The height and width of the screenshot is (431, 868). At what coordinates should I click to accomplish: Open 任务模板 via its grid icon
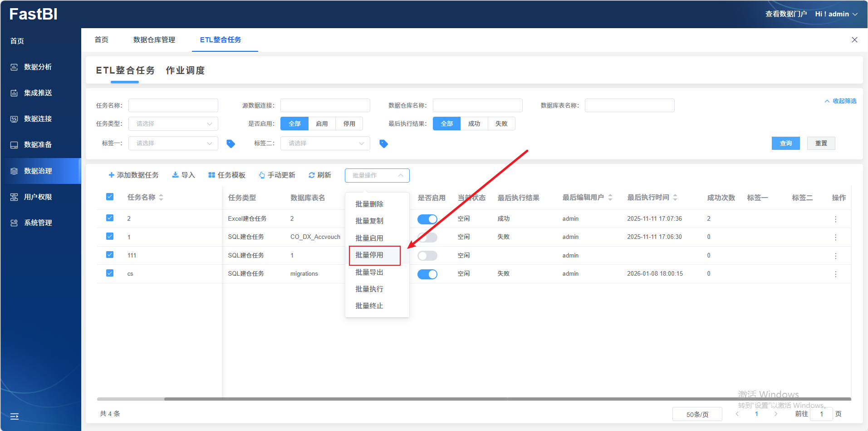click(211, 175)
